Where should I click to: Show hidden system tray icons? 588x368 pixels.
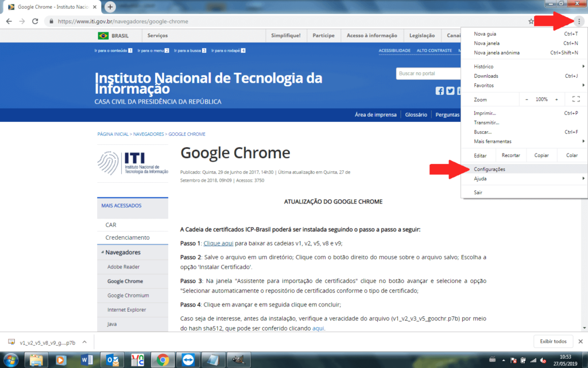tap(504, 361)
